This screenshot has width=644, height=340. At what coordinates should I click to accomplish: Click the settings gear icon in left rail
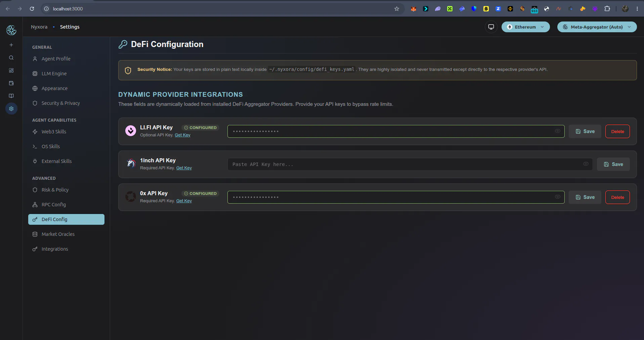point(11,109)
